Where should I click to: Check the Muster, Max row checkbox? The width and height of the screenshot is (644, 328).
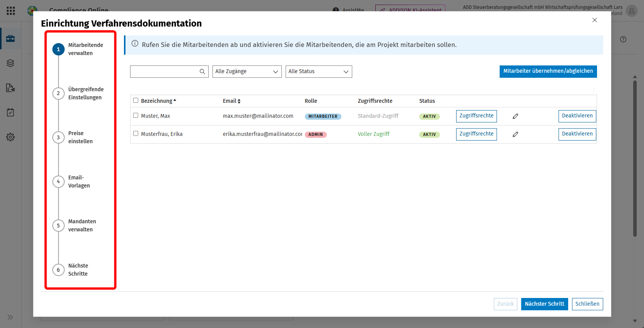pos(135,115)
